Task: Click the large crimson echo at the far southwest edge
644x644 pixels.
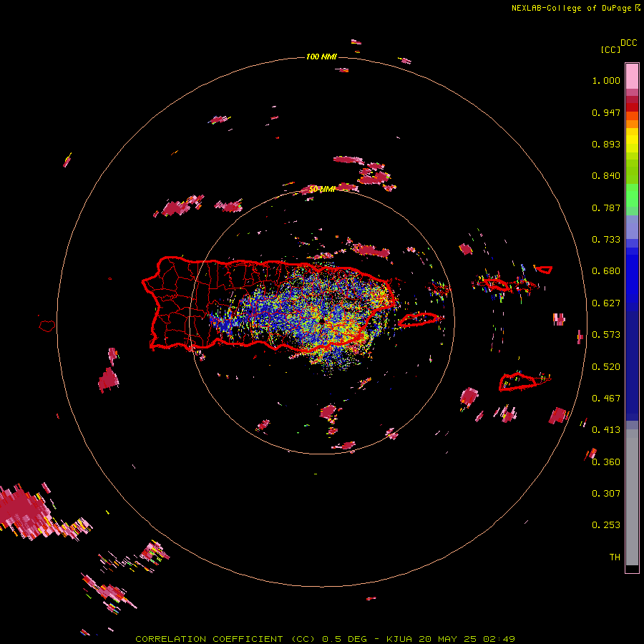Action: (24, 512)
